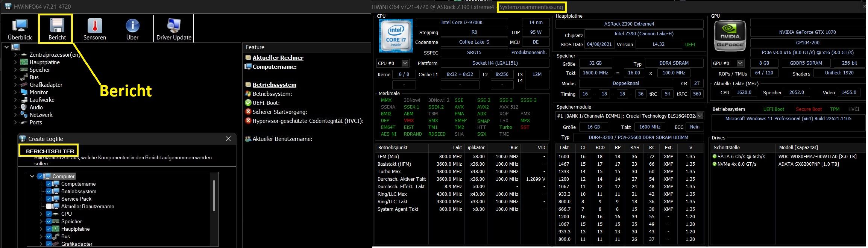Image resolution: width=868 pixels, height=248 pixels.
Task: Click the Ports icon in main tree
Action: click(24, 122)
